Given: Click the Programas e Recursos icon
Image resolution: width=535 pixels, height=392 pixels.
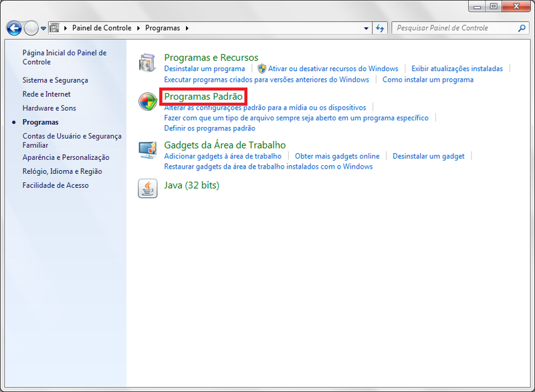Looking at the screenshot, I should click(147, 63).
